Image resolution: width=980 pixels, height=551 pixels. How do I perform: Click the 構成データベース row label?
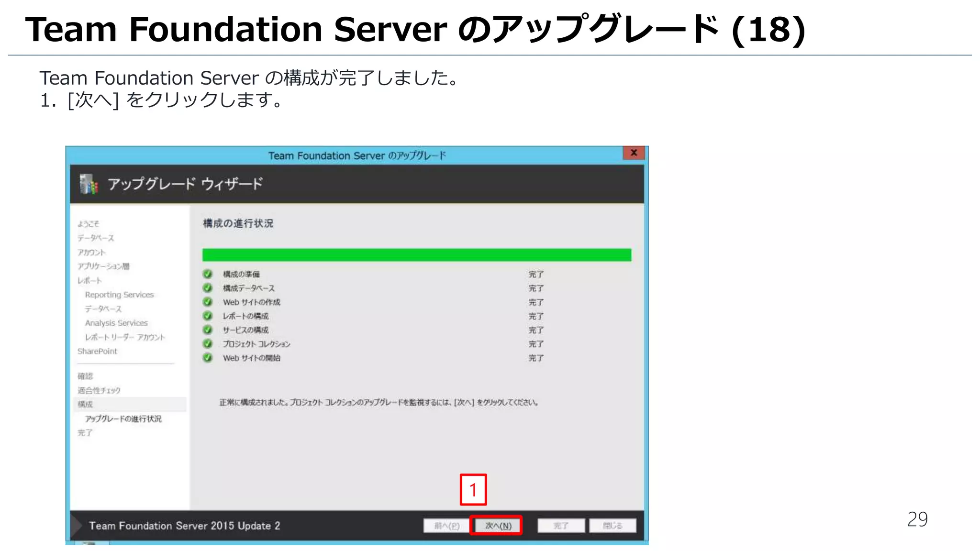pos(249,288)
